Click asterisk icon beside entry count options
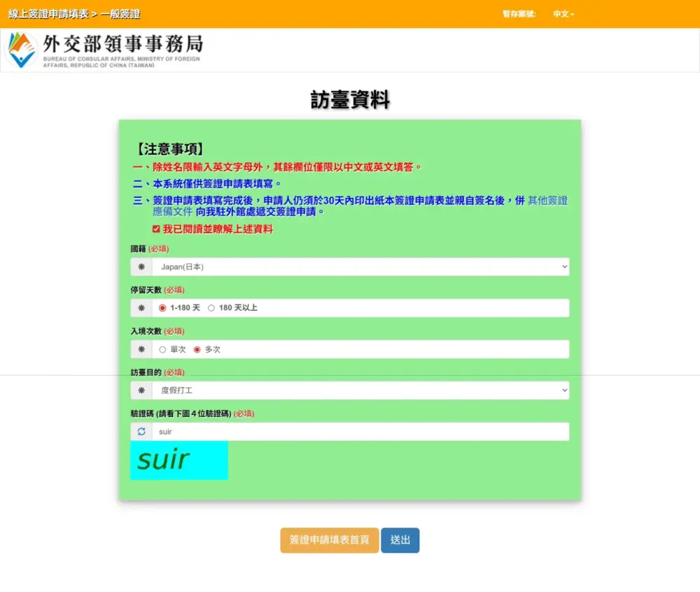The width and height of the screenshot is (700, 592). [x=141, y=349]
